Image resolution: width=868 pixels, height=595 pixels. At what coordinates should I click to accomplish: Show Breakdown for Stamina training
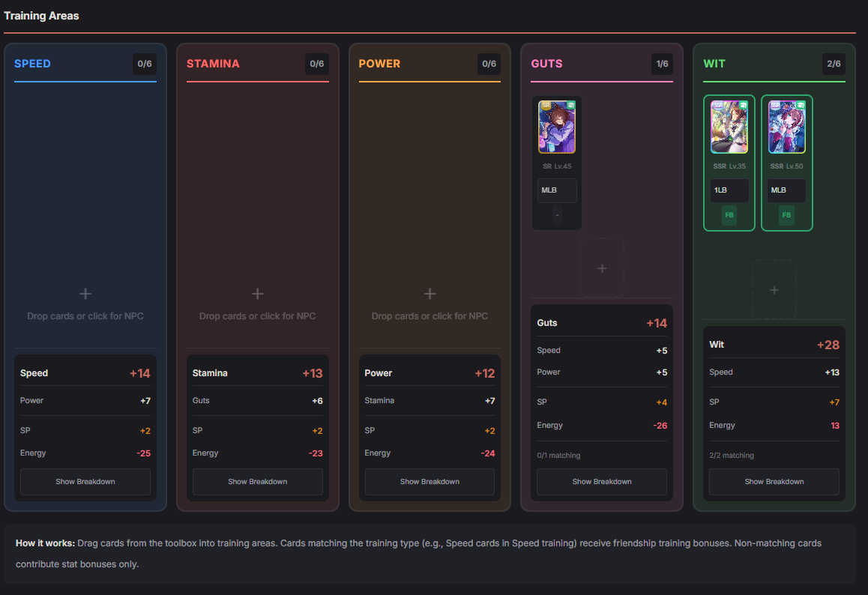click(x=257, y=482)
